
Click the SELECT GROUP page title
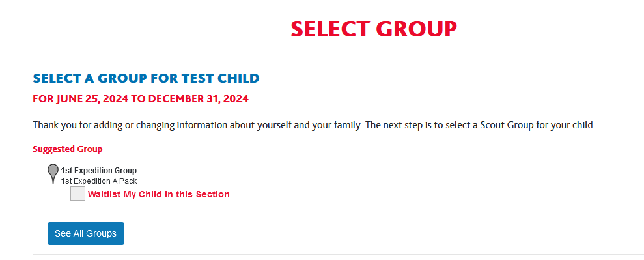tap(374, 29)
